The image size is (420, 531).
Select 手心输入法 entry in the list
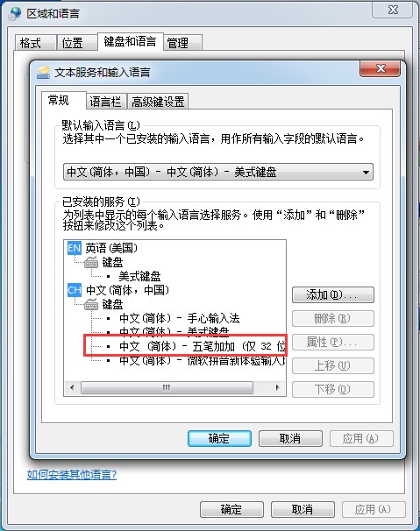point(180,318)
